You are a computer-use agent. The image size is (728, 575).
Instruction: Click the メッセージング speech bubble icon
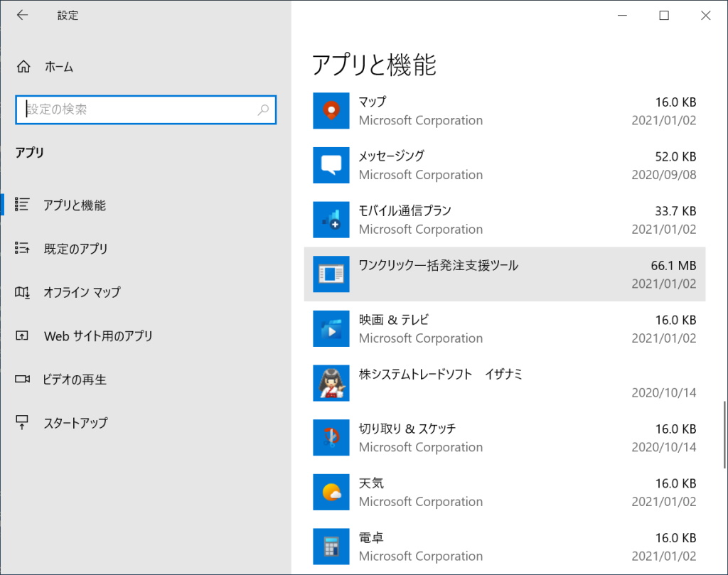tap(331, 165)
